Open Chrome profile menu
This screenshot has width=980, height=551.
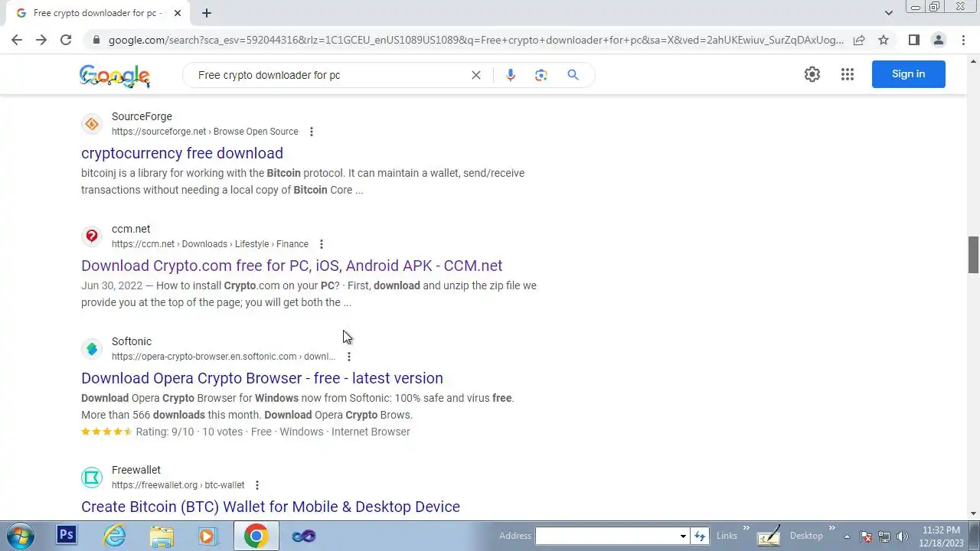939,40
